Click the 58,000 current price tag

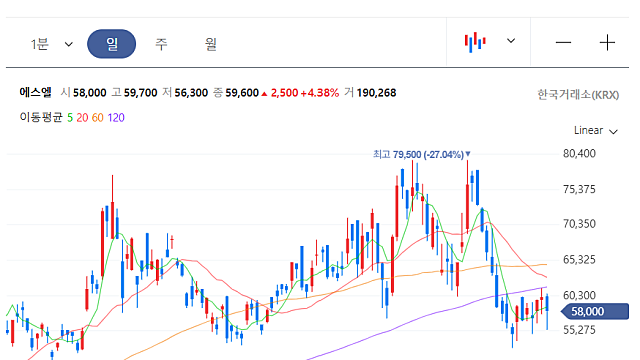tap(595, 312)
